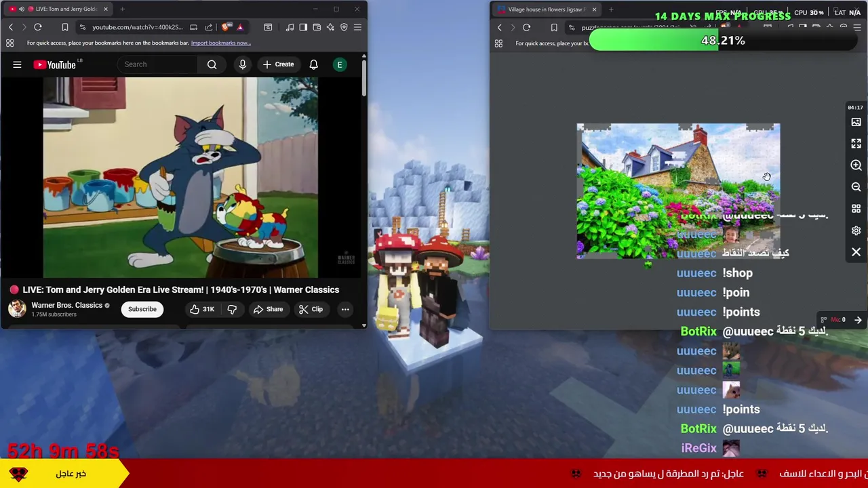The height and width of the screenshot is (488, 868).
Task: Click the YouTube search input field
Action: 157,64
